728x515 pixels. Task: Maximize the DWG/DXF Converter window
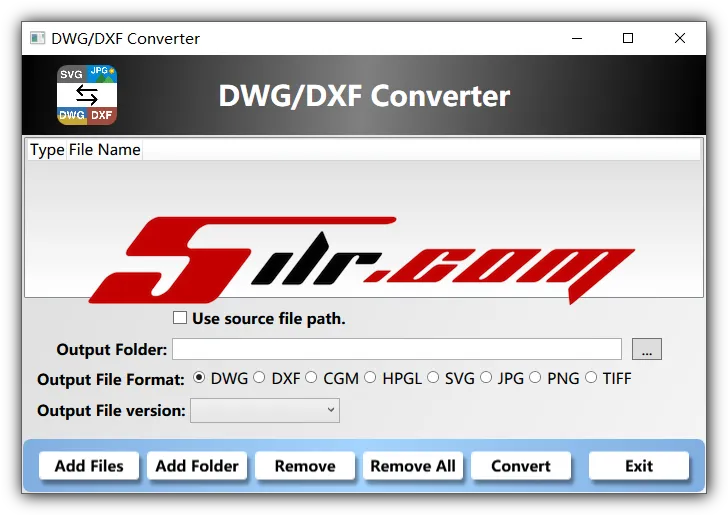pos(628,38)
